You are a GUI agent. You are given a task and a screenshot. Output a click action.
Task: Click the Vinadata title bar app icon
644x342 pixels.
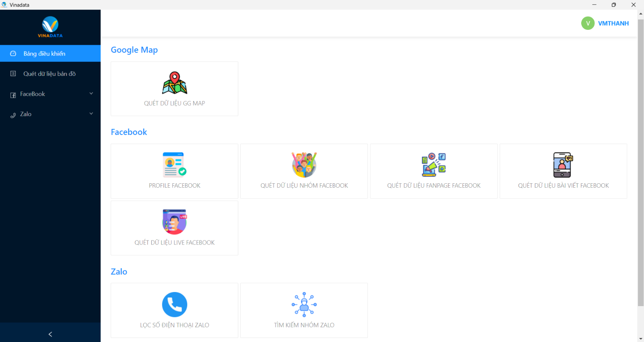pos(4,5)
